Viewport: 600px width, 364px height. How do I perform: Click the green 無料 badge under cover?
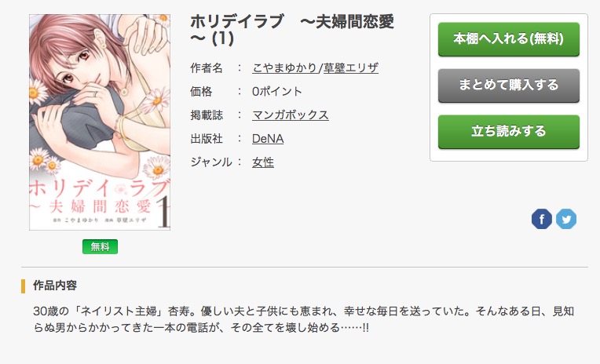point(100,246)
